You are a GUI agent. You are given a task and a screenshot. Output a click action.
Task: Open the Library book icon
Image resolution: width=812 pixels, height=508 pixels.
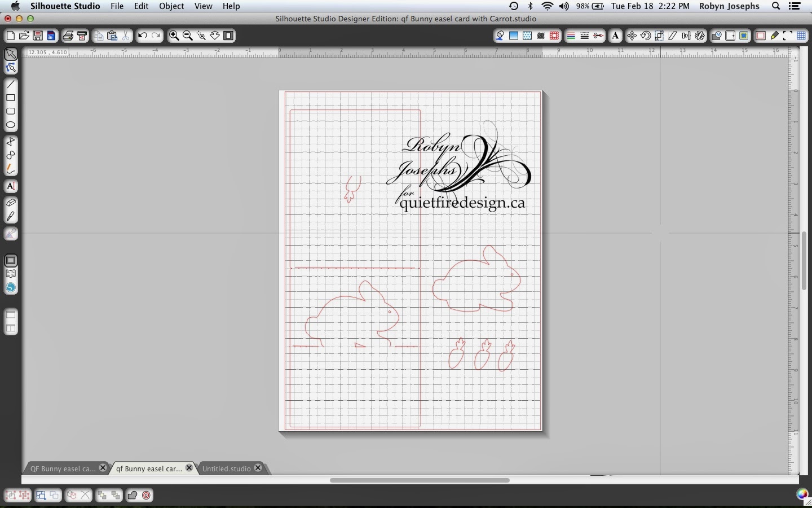point(11,274)
